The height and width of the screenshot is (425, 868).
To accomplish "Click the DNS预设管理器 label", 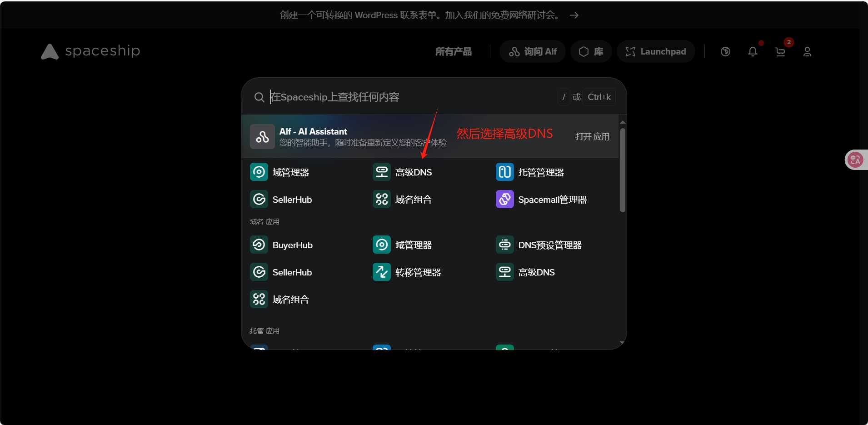I will (550, 245).
